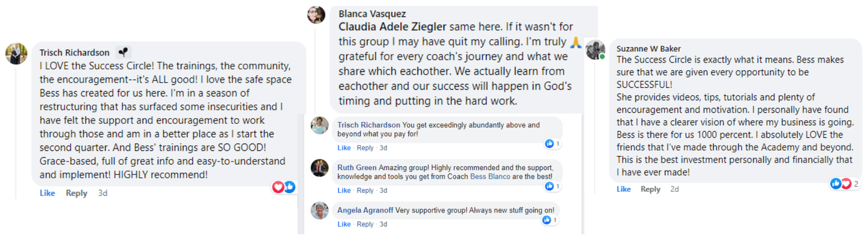Click Trisch Richardson's profile picture on the left comment
Image resolution: width=868 pixels, height=241 pixels.
[x=16, y=53]
